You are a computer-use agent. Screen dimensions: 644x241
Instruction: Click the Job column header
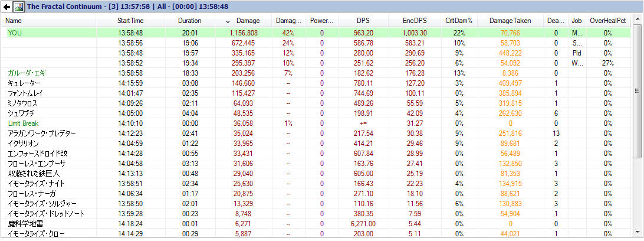pyautogui.click(x=577, y=21)
